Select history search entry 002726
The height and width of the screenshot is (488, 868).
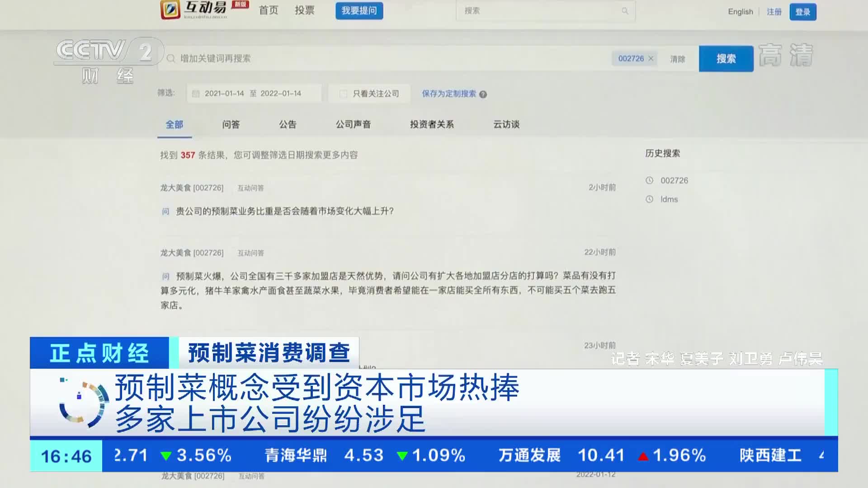[674, 180]
